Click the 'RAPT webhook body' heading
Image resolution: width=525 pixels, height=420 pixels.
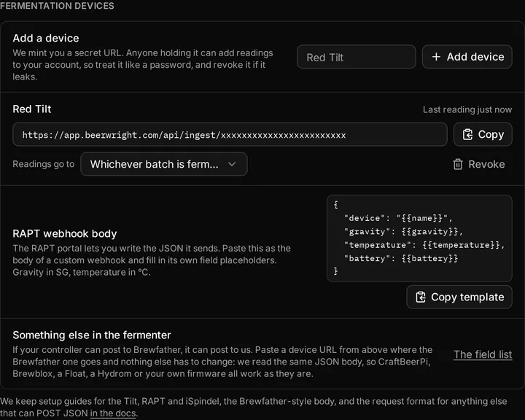[x=65, y=233]
